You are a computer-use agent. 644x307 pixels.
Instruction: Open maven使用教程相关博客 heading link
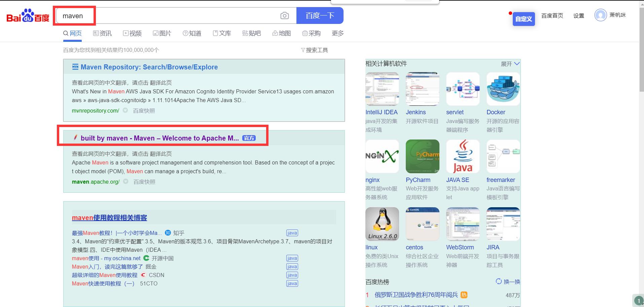click(x=109, y=218)
